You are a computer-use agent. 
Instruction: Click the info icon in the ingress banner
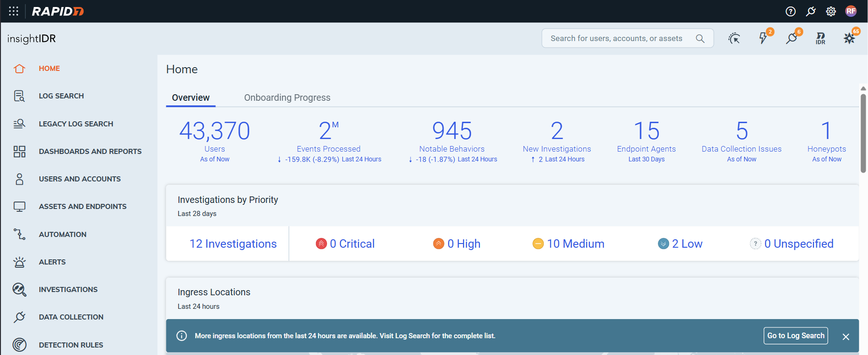(182, 336)
